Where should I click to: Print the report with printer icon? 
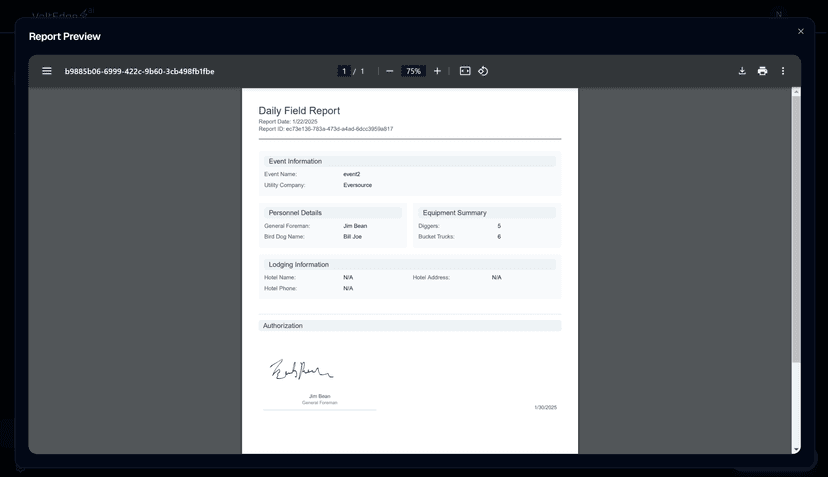[763, 71]
